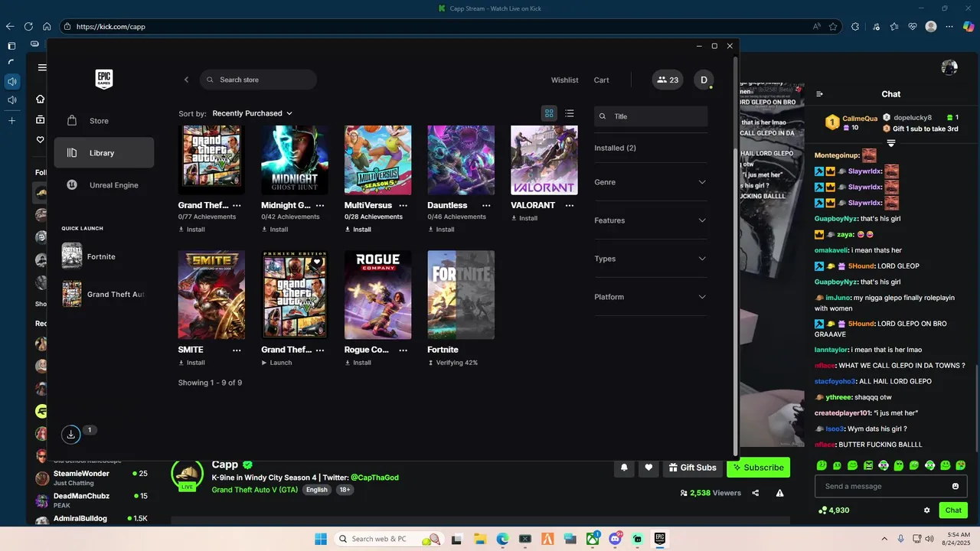Expand the chat leaderboard chevron
Image resolution: width=980 pixels, height=551 pixels.
891,143
